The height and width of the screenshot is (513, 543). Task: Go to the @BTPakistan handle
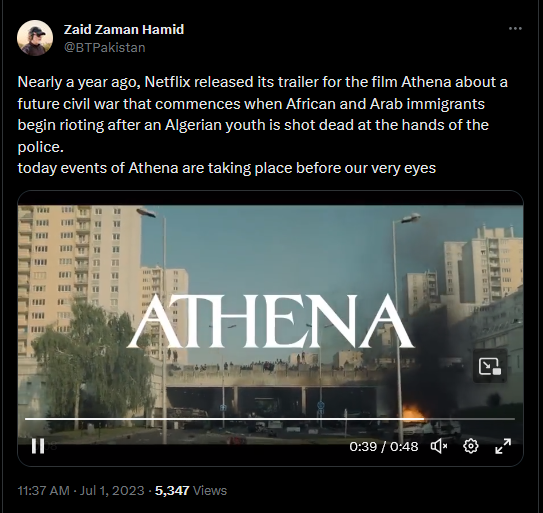(105, 47)
